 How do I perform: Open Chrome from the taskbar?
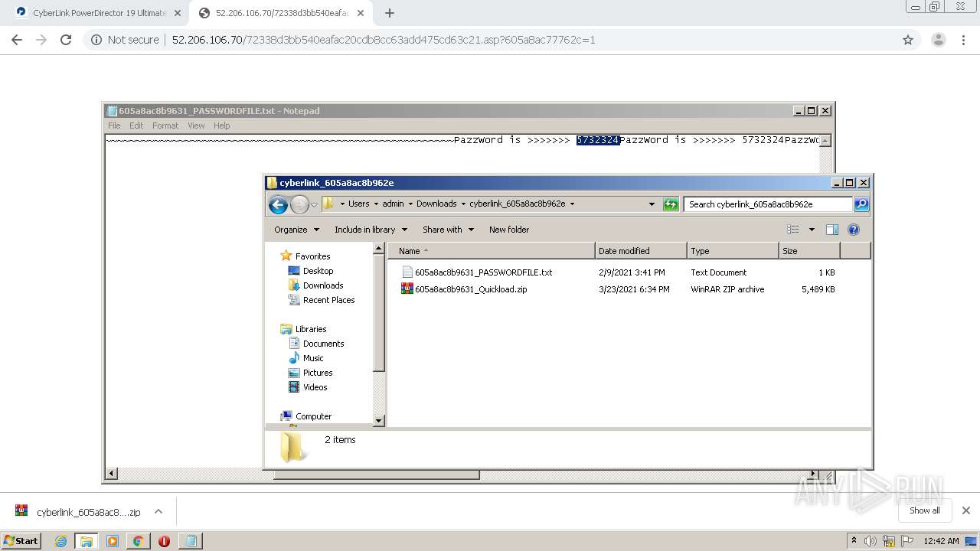click(x=138, y=541)
